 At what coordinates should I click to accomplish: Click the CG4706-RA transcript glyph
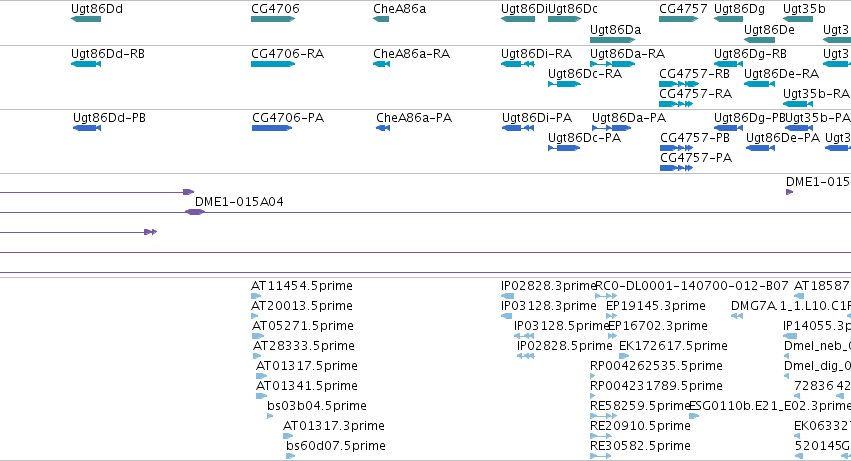coord(273,64)
